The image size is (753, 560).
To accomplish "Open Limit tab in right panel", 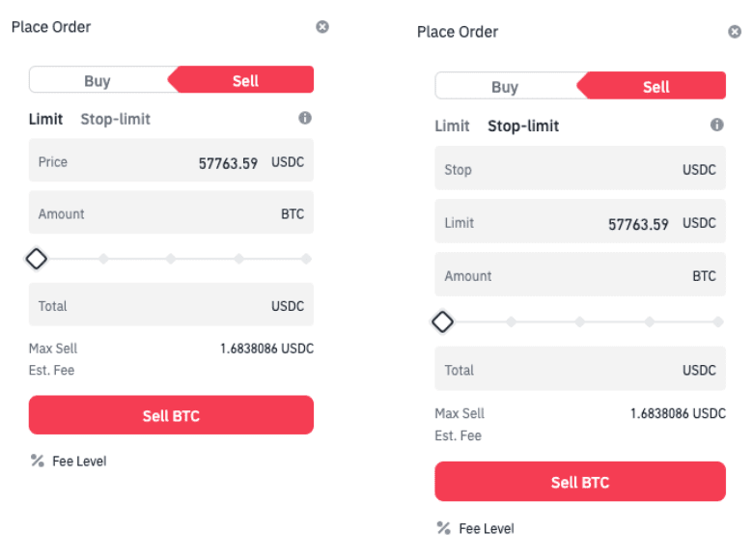I will (452, 126).
